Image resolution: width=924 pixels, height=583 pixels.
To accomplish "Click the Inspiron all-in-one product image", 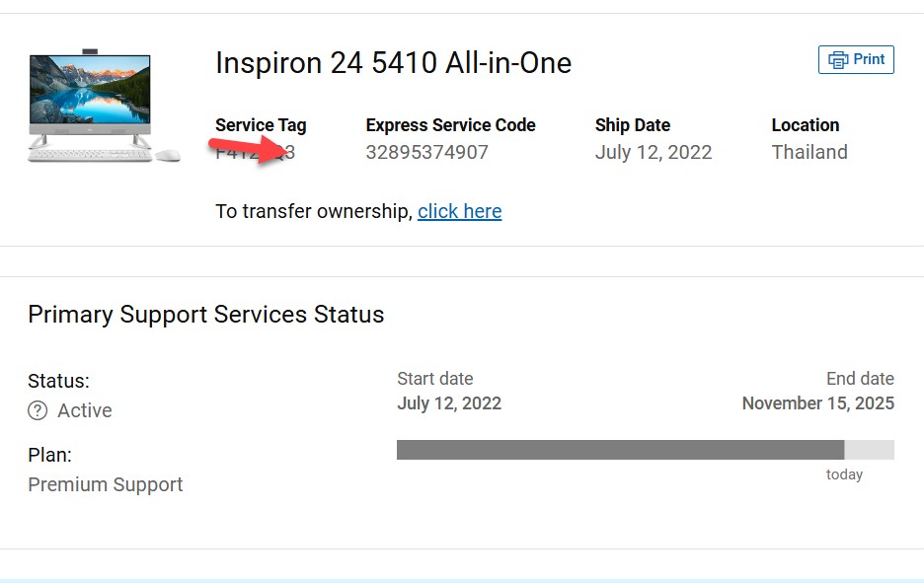I will point(104,106).
